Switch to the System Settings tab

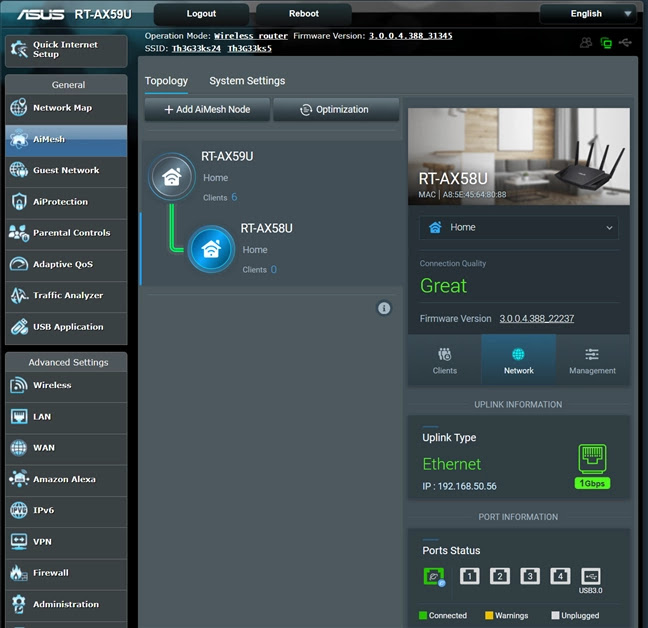(247, 81)
